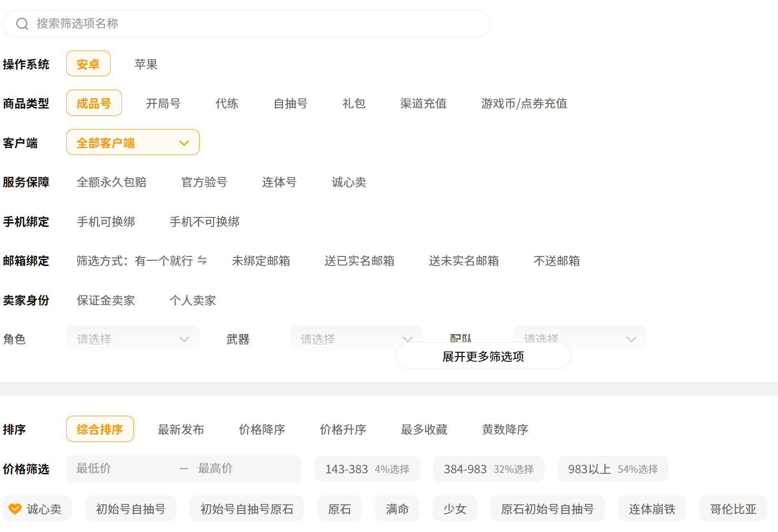This screenshot has width=778, height=532.
Task: Enable the 手机可换绑 filter
Action: [x=106, y=222]
